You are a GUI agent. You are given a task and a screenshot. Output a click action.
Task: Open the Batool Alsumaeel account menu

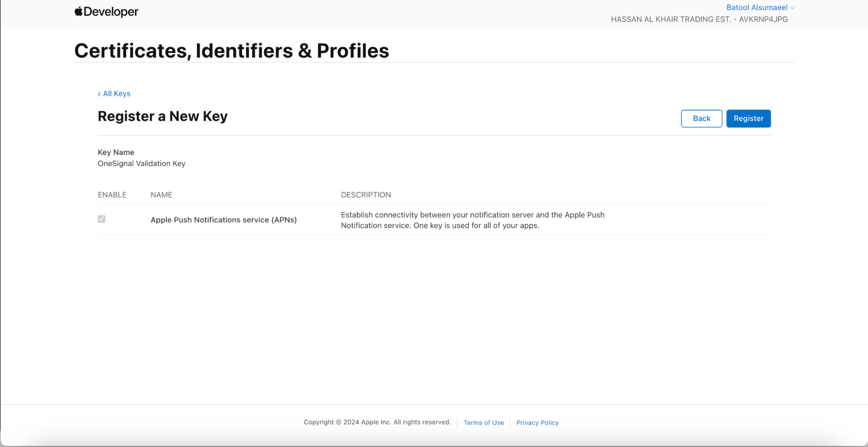click(x=756, y=7)
